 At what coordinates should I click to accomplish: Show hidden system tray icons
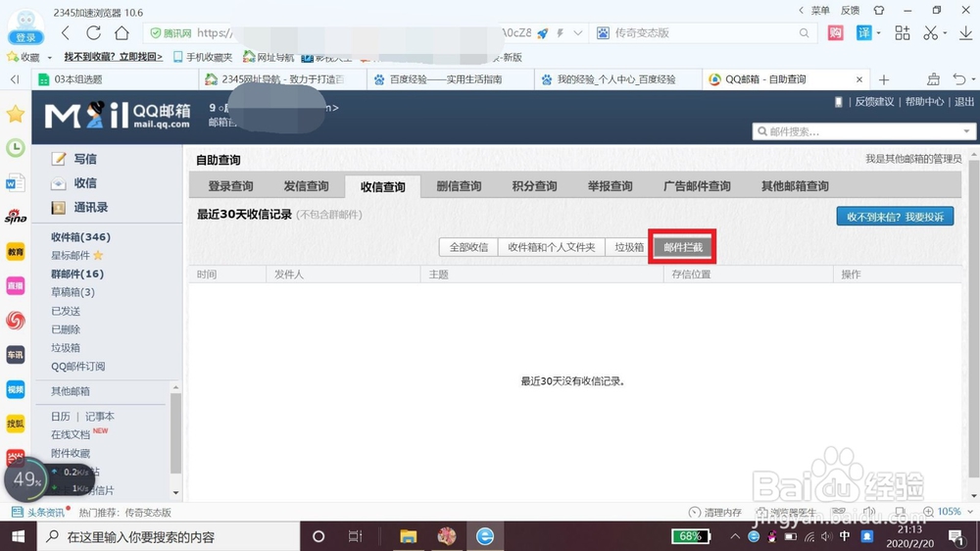tap(735, 536)
